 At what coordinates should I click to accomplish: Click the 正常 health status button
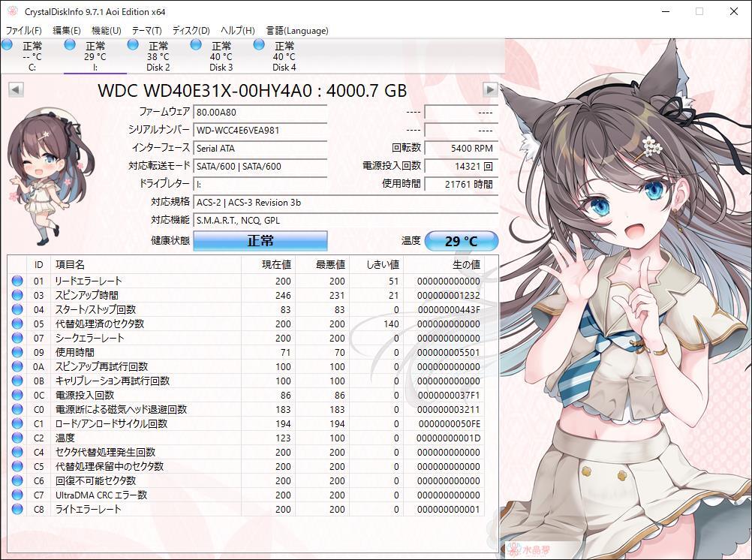point(260,240)
